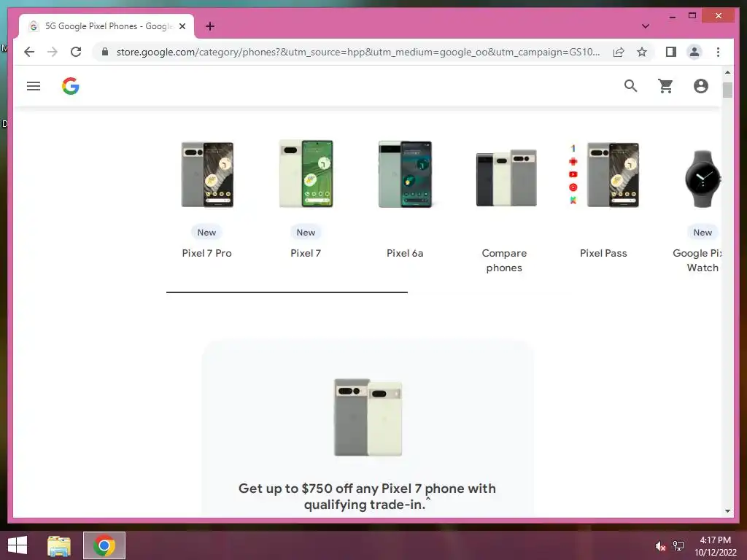Screen dimensions: 747x560
Task: Share this page icon in address bar
Action: (619, 52)
